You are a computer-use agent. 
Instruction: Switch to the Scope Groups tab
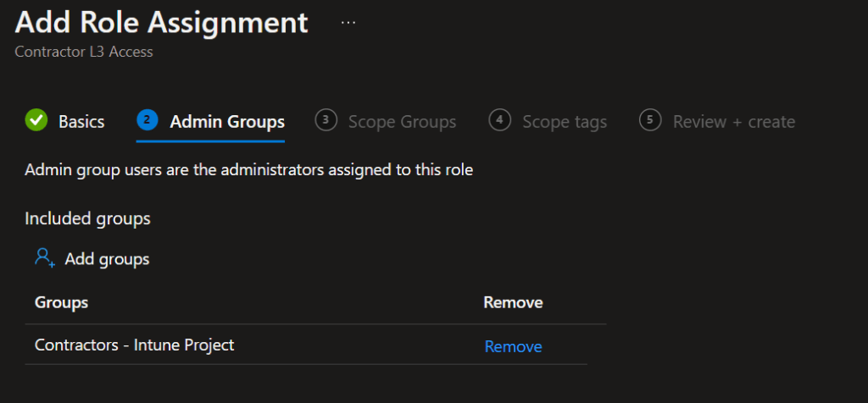pos(402,122)
